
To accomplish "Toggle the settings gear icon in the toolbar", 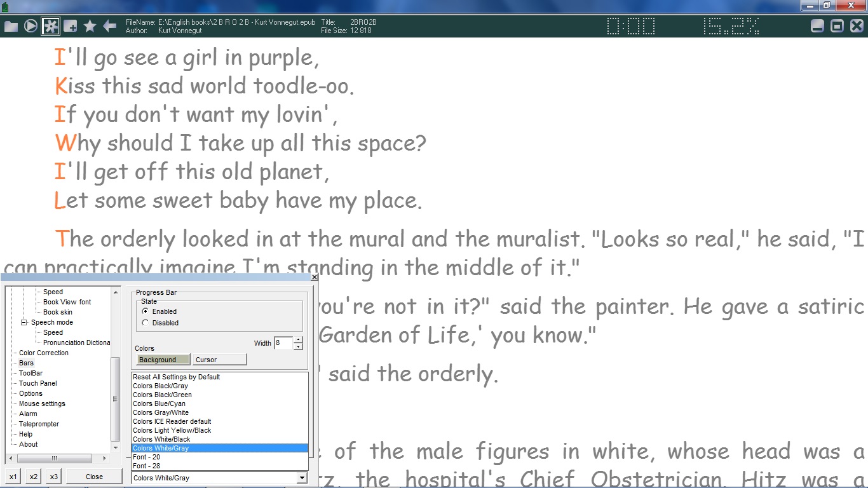I will pos(50,26).
